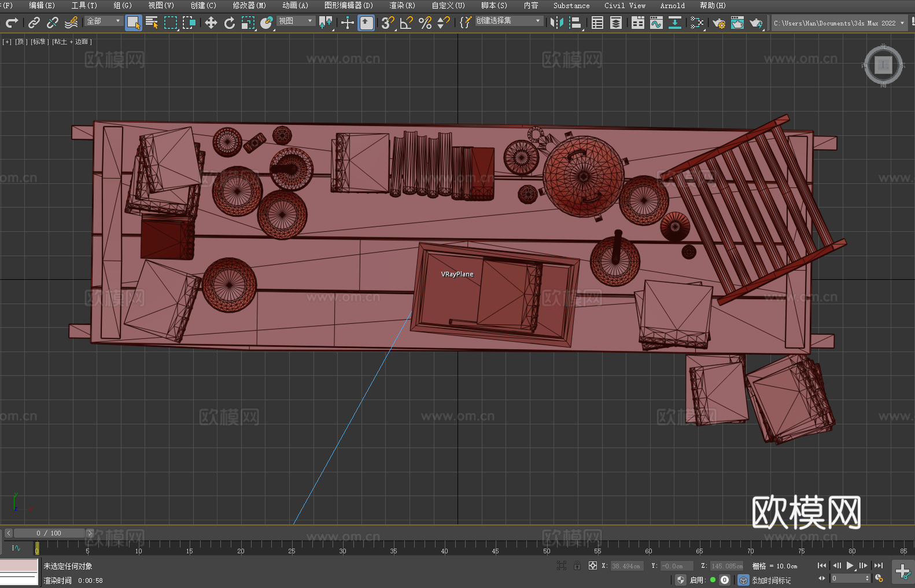Screen dimensions: 915x588
Task: Toggle the Selection Lock padlock
Action: tap(577, 565)
